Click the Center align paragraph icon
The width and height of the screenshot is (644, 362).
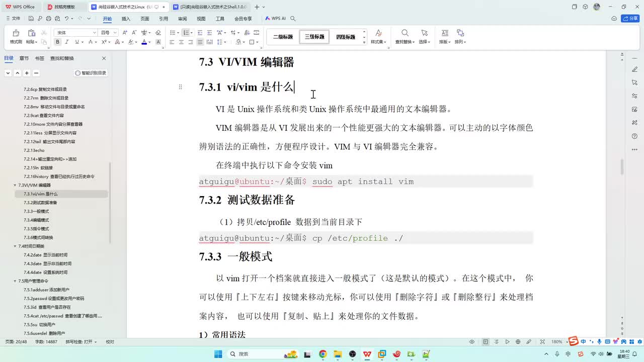click(181, 42)
